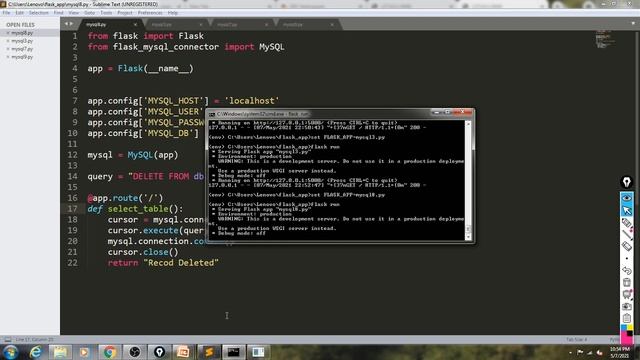Open the Find menu
This screenshot has width=640, height=360.
coord(58,13)
